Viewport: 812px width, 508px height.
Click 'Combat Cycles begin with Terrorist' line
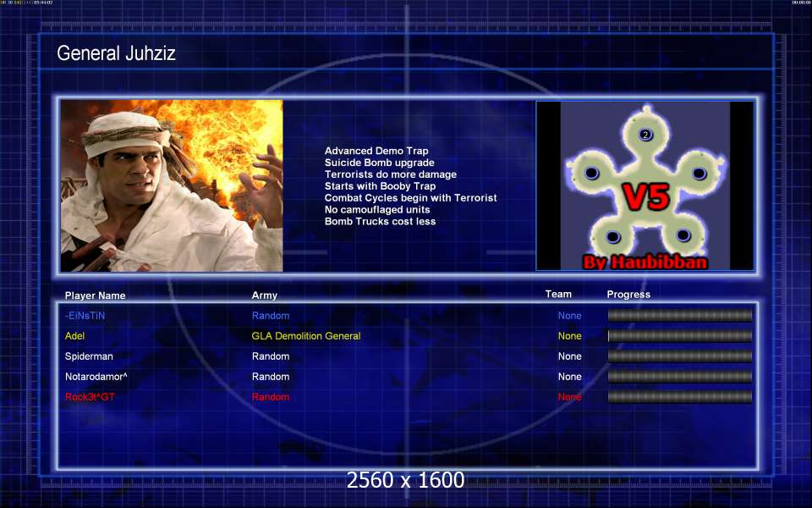pos(411,198)
